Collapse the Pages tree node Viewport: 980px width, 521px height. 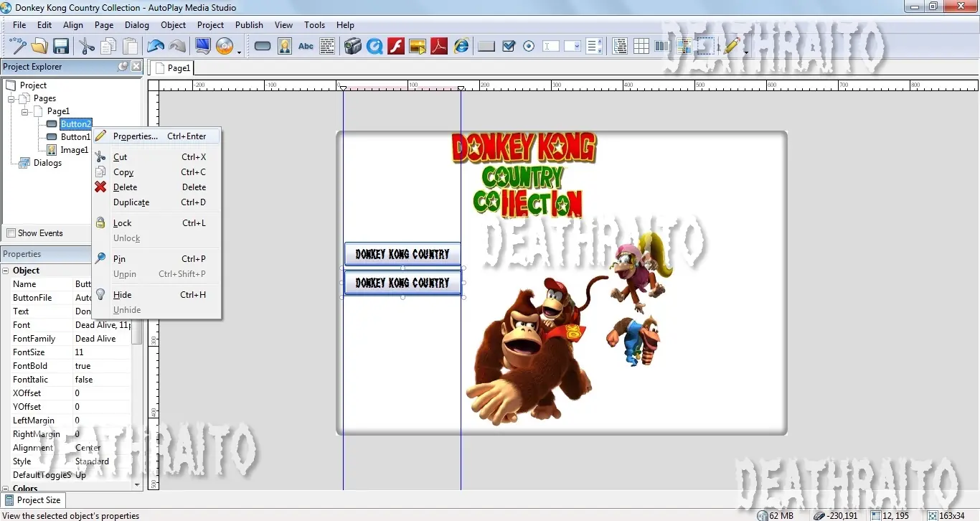(x=11, y=98)
